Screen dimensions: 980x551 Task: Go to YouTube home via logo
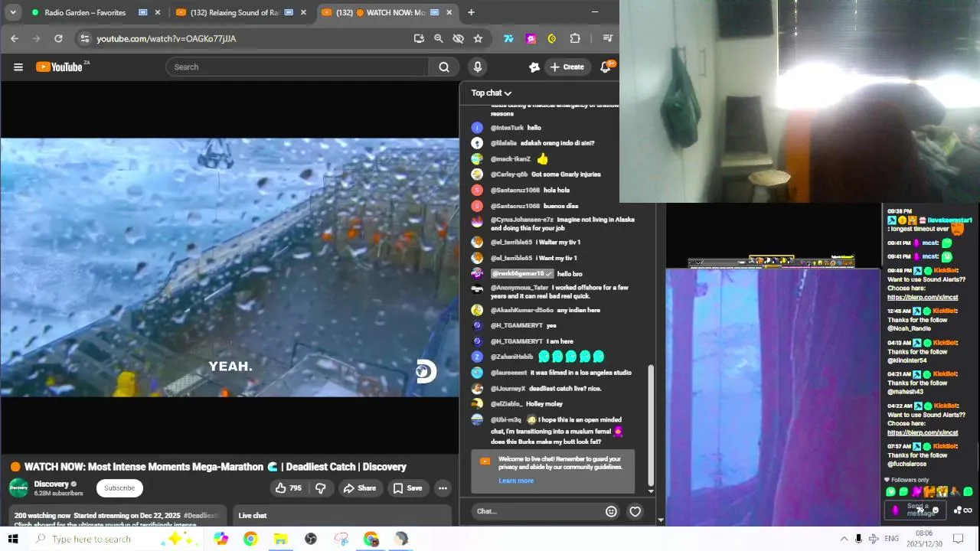pyautogui.click(x=61, y=67)
